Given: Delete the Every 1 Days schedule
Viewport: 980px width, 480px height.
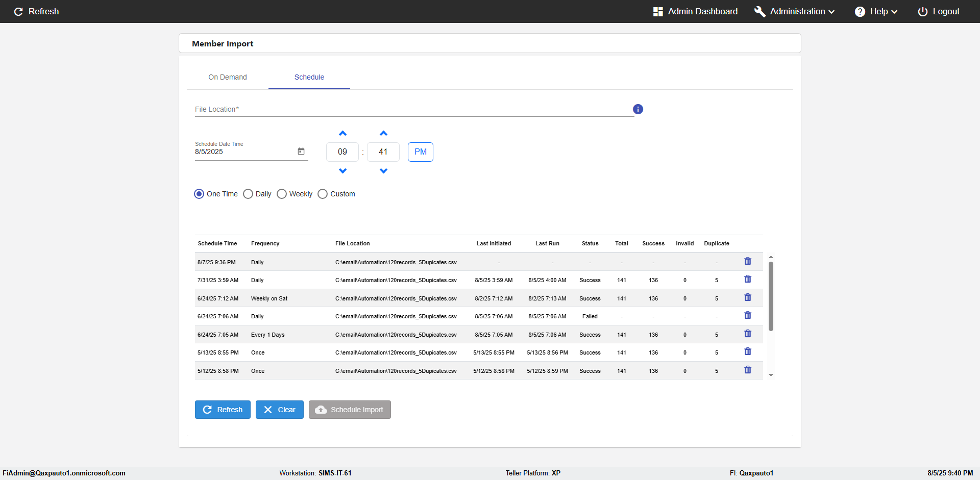Looking at the screenshot, I should click(747, 334).
